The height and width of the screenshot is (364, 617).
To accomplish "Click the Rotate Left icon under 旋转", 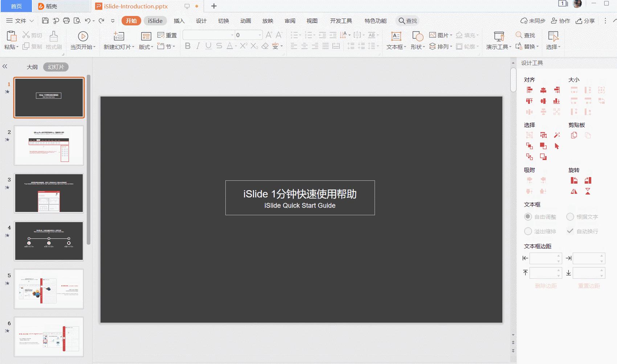I will tap(574, 180).
